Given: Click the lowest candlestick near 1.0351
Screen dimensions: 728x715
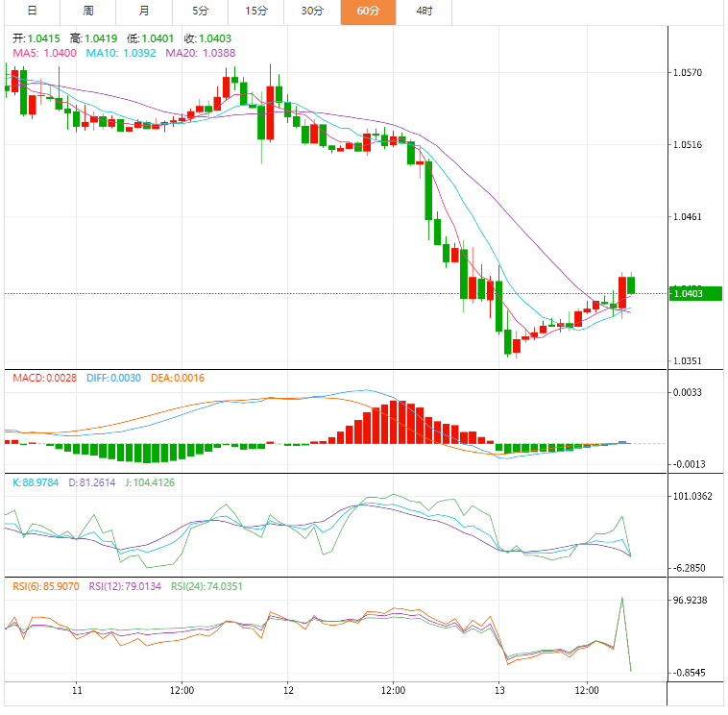Looking at the screenshot, I should [508, 342].
